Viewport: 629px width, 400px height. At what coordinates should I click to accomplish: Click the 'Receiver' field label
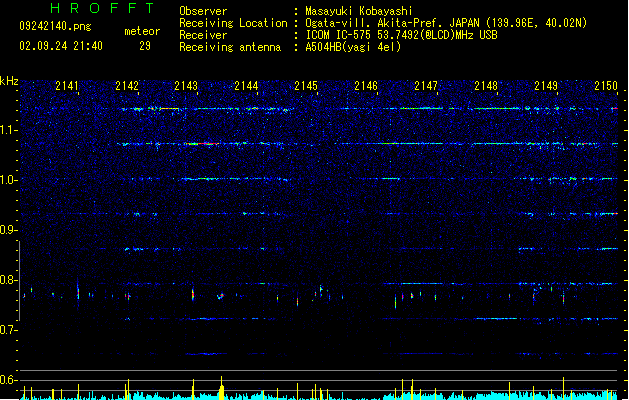203,35
